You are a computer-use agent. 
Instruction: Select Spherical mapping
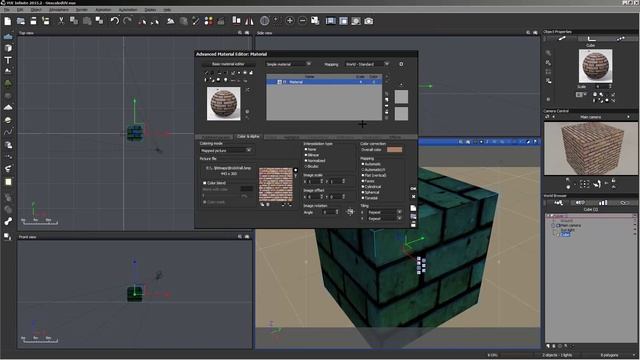point(363,192)
